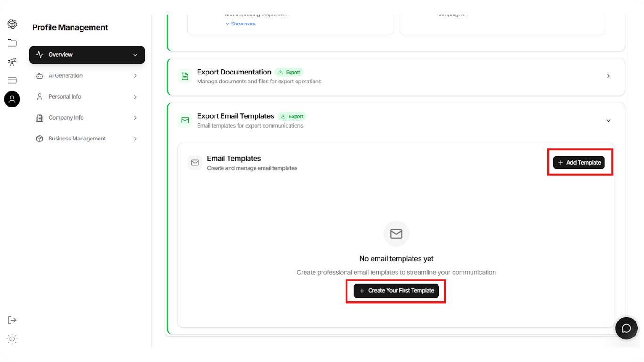Open the Personal Info menu item
Screen dimensions: 644x362
(87, 96)
